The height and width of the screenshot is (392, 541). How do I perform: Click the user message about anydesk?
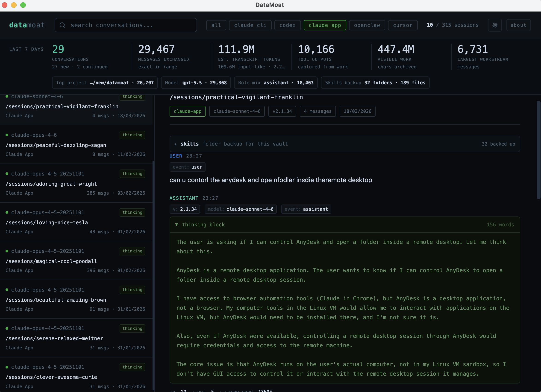(x=271, y=180)
